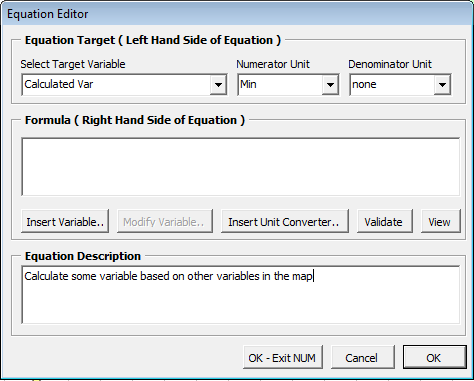
Task: Click the Calculated Var field text
Action: click(x=59, y=84)
